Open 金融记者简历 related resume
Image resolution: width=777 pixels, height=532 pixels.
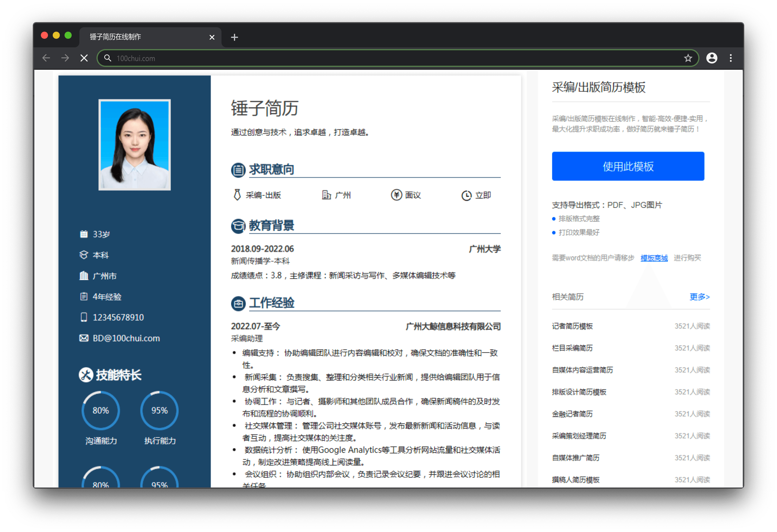[572, 414]
